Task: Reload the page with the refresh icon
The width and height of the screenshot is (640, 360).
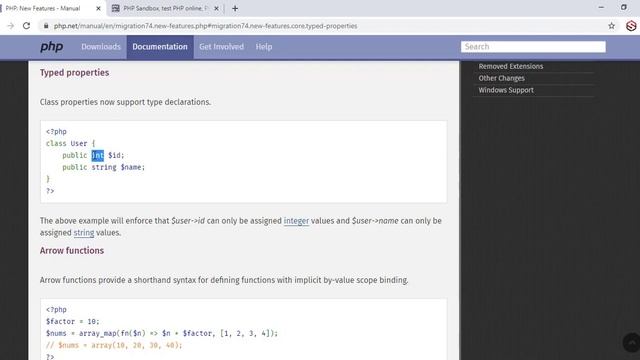Action: 27,26
